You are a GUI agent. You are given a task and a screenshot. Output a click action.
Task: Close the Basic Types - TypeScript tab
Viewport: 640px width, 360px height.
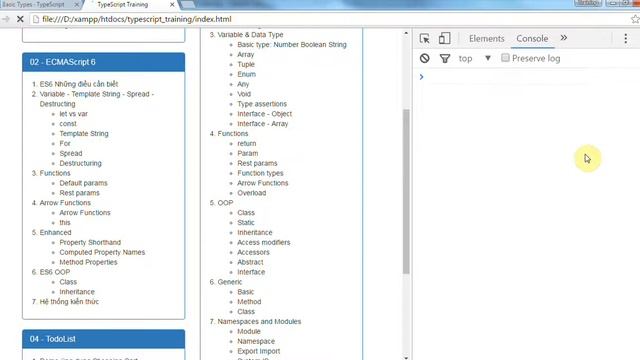click(77, 5)
